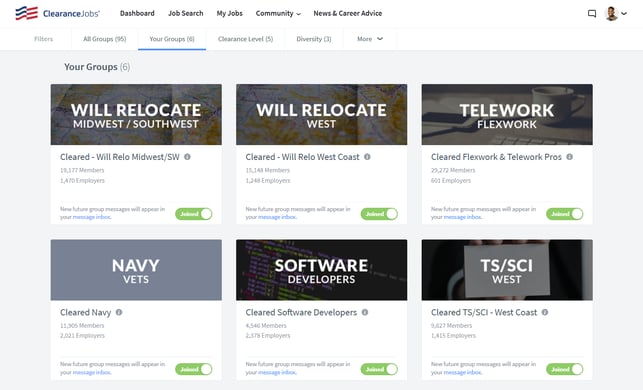The height and width of the screenshot is (390, 643).
Task: Click Software Developers banner image
Action: tap(322, 270)
